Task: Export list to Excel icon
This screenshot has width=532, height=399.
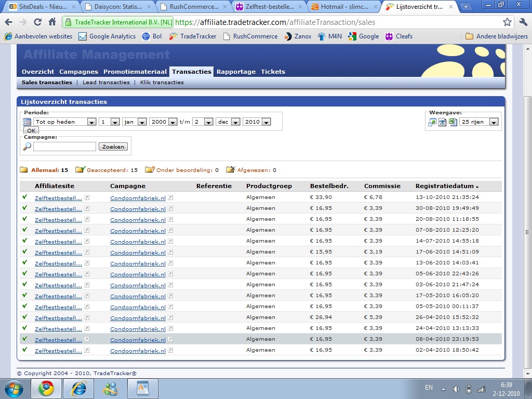Action: [453, 122]
